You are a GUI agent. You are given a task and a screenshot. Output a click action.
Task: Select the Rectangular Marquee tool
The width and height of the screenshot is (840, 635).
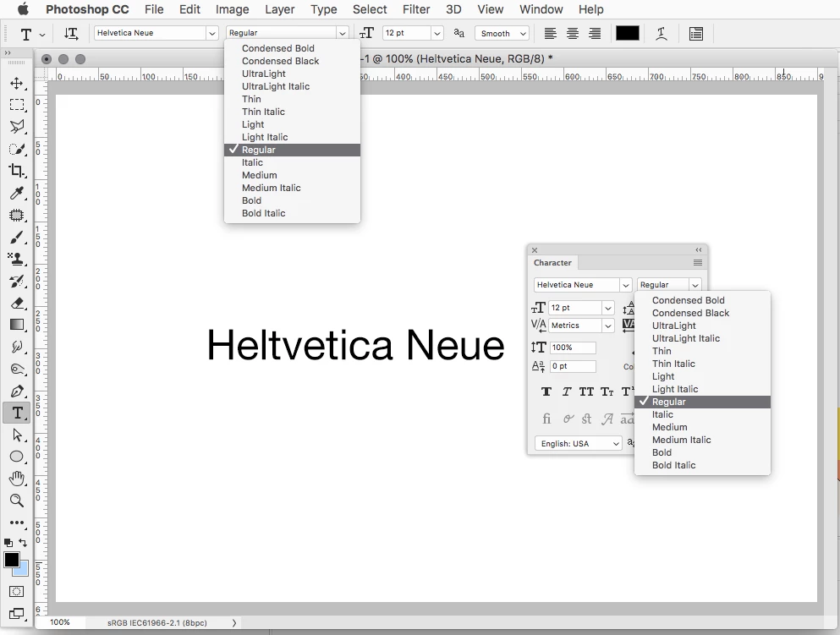point(17,105)
